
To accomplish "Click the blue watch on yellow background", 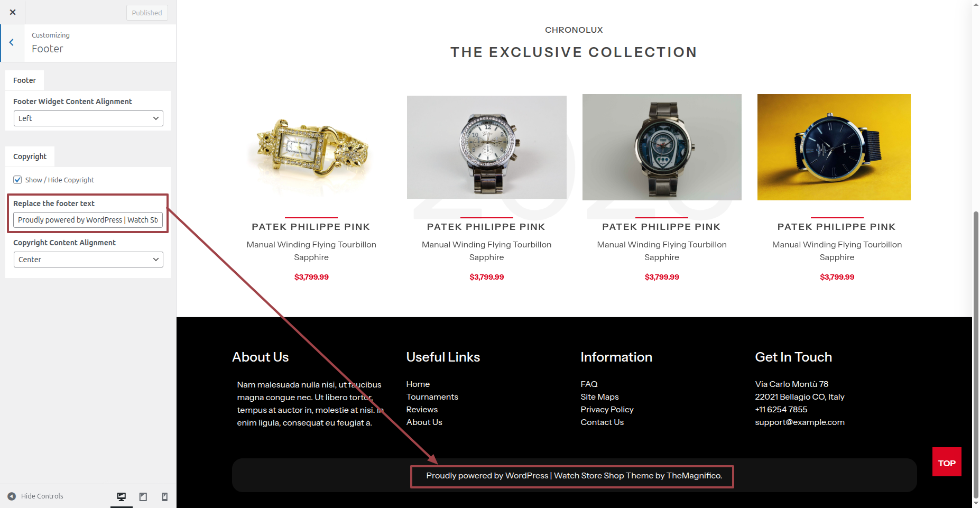I will click(834, 147).
